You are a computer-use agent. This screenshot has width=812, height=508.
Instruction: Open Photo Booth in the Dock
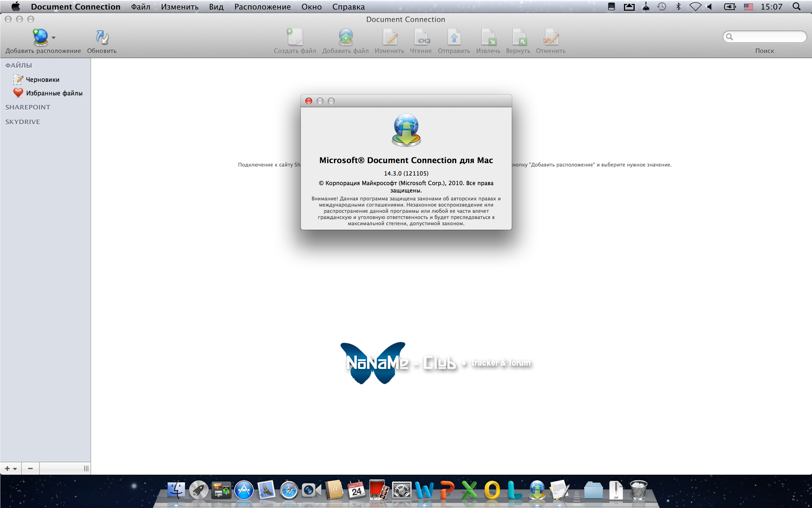point(379,490)
